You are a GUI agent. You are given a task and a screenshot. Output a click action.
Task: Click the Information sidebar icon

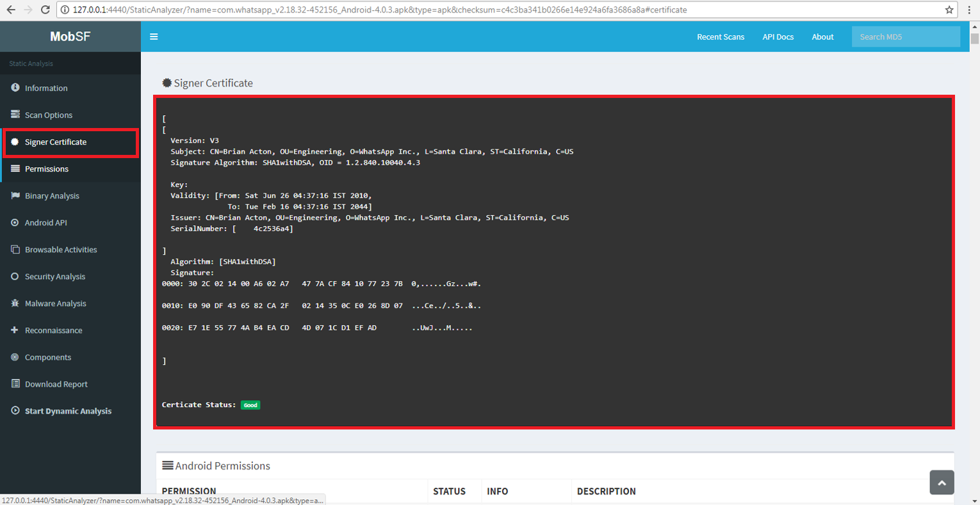coord(15,88)
